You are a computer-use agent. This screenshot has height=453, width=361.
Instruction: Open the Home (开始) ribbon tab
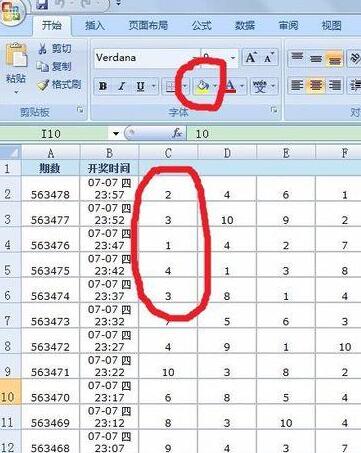52,25
